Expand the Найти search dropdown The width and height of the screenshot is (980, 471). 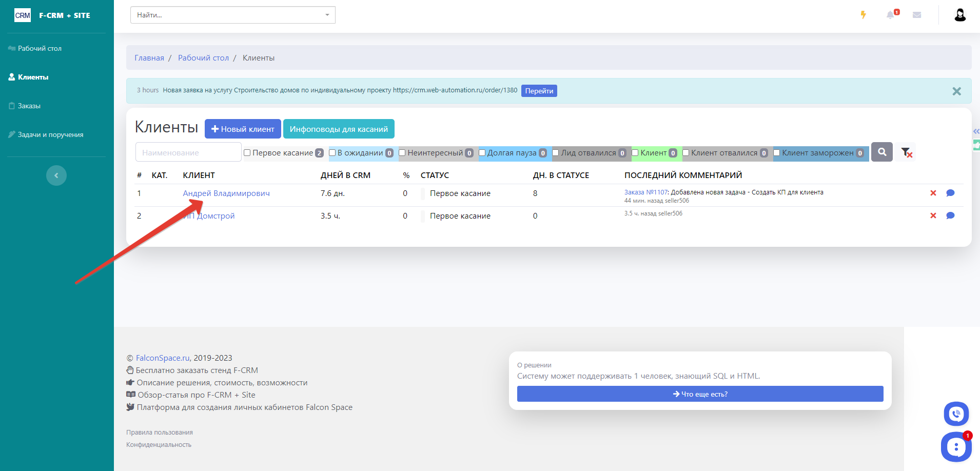[x=327, y=15]
